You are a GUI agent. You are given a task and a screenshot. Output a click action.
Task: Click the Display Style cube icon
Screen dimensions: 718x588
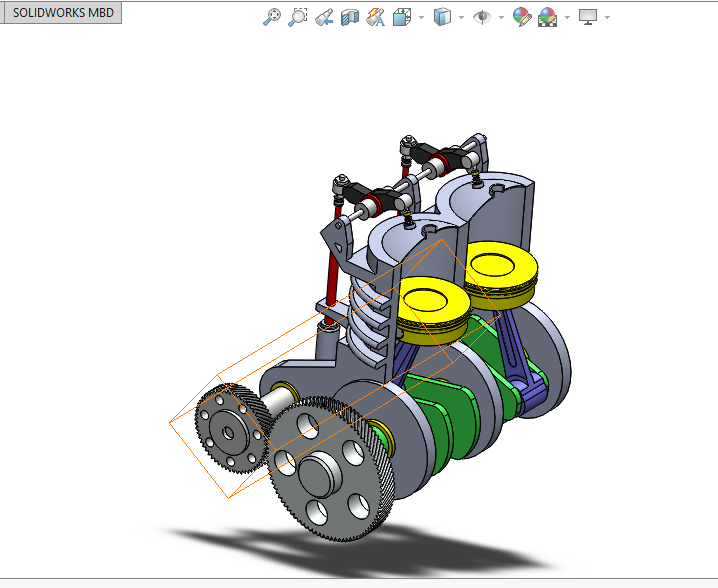click(443, 17)
